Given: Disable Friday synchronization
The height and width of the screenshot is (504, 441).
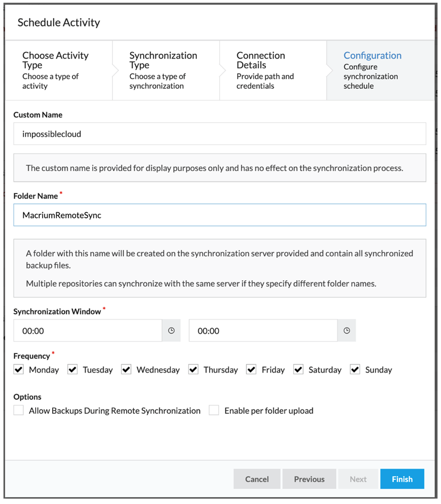Looking at the screenshot, I should click(251, 369).
